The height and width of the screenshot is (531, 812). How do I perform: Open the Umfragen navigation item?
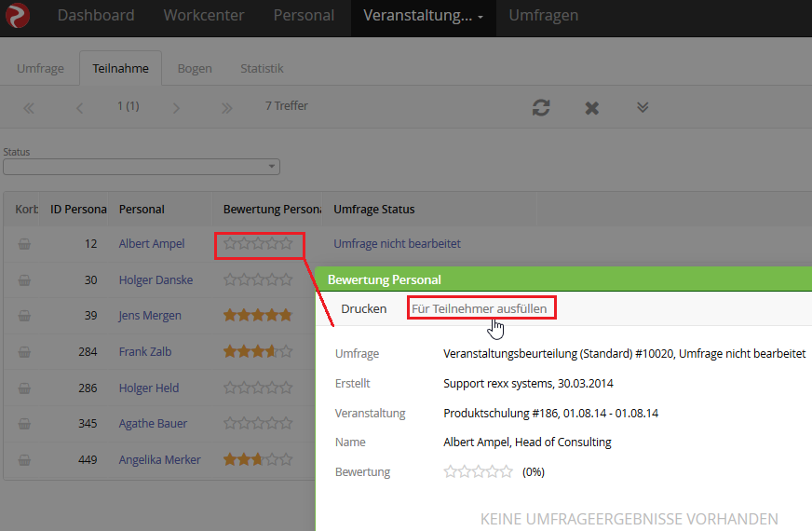click(x=543, y=16)
